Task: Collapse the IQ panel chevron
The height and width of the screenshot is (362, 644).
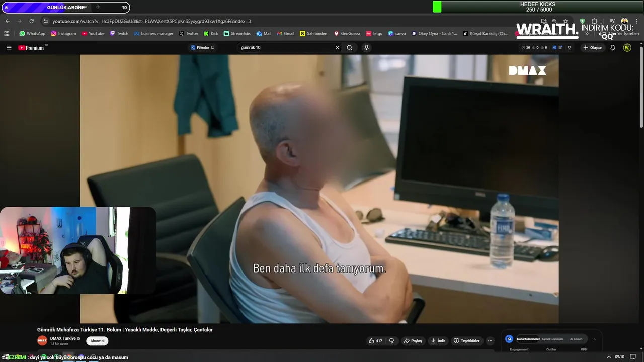Action: click(594, 339)
